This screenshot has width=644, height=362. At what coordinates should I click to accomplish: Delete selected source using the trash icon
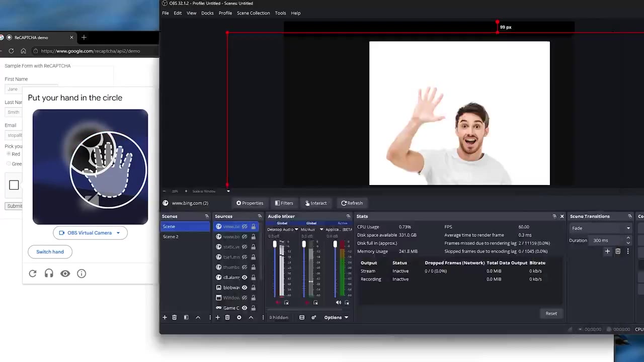click(x=227, y=317)
